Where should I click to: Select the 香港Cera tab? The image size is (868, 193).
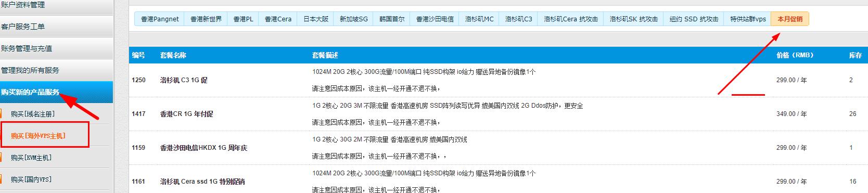278,19
